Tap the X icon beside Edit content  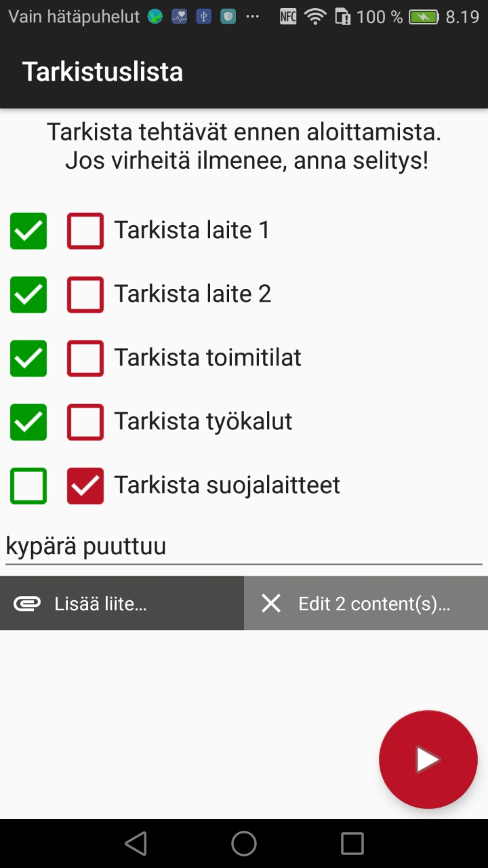coord(271,604)
